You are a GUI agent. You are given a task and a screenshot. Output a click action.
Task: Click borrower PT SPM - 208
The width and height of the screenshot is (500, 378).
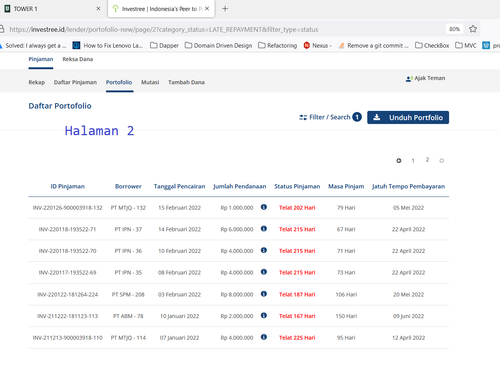pyautogui.click(x=128, y=294)
